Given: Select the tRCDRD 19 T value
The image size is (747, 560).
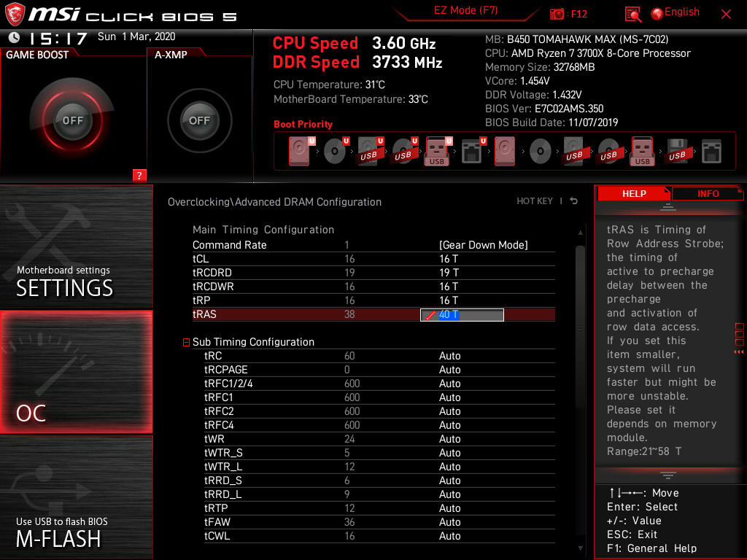Looking at the screenshot, I should click(449, 273).
